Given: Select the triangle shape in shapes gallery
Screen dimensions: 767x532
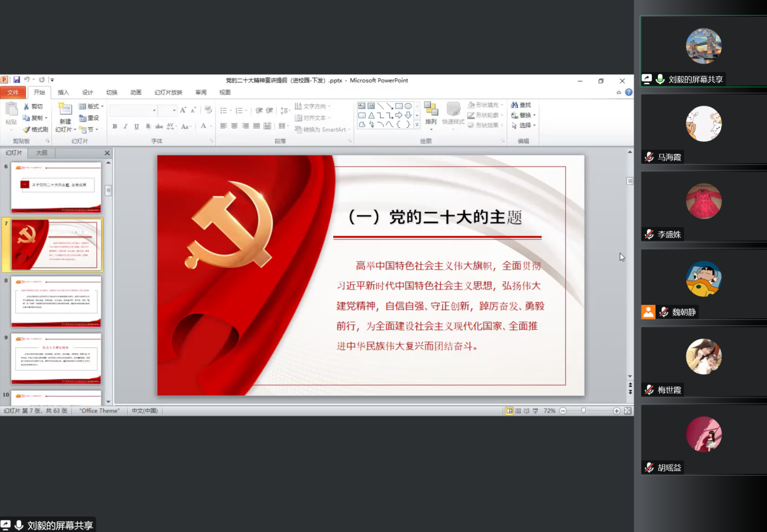Looking at the screenshot, I should [371, 115].
